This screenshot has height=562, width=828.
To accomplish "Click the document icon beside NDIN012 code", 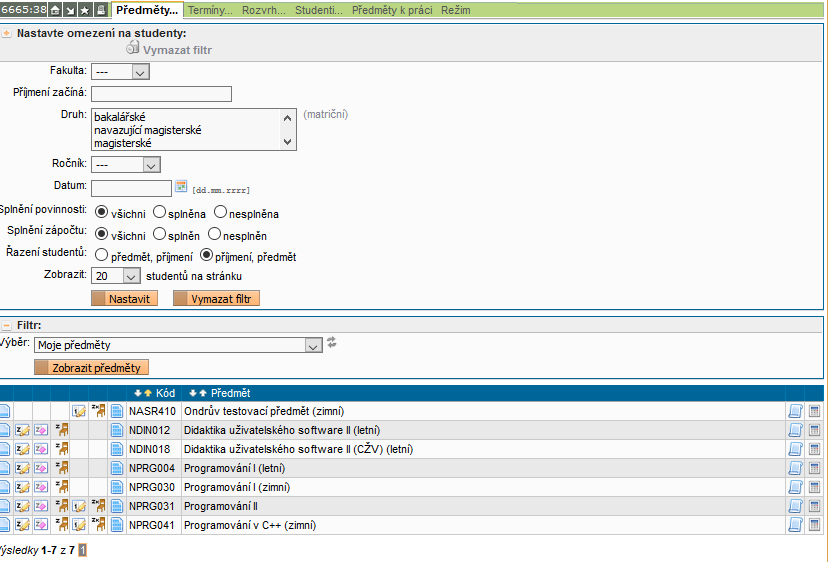I will 117,430.
